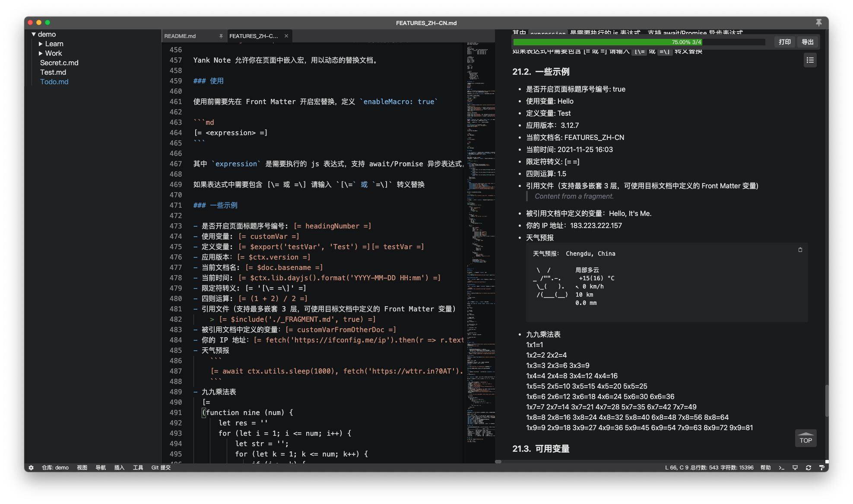Click 'Content from a fragment.' quote
Viewport: 853px width, 504px height.
pyautogui.click(x=574, y=196)
